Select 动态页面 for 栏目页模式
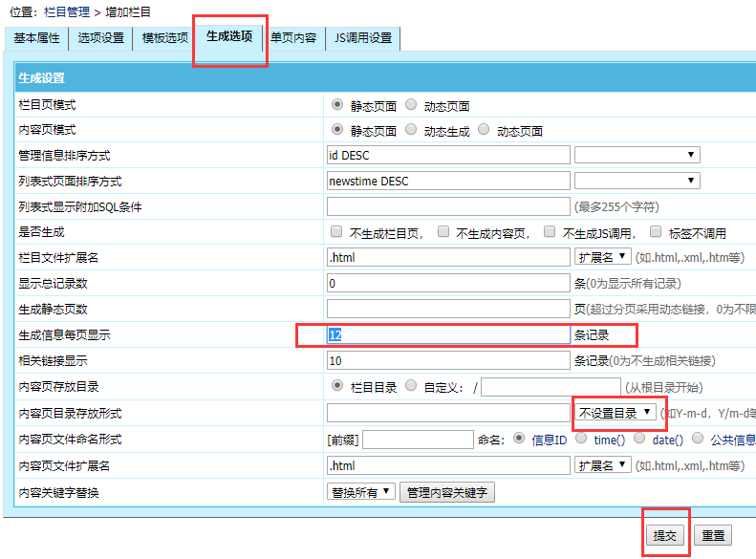The image size is (756, 559). click(411, 105)
